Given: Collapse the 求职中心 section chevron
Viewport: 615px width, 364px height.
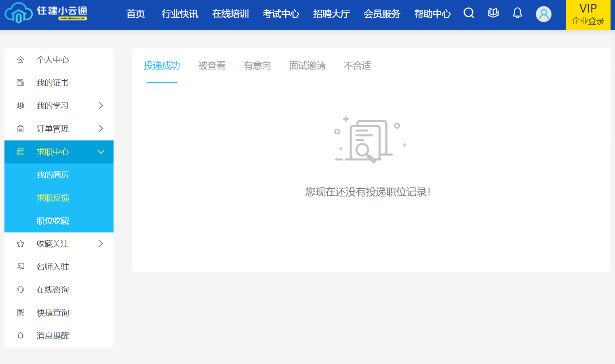Looking at the screenshot, I should point(101,152).
